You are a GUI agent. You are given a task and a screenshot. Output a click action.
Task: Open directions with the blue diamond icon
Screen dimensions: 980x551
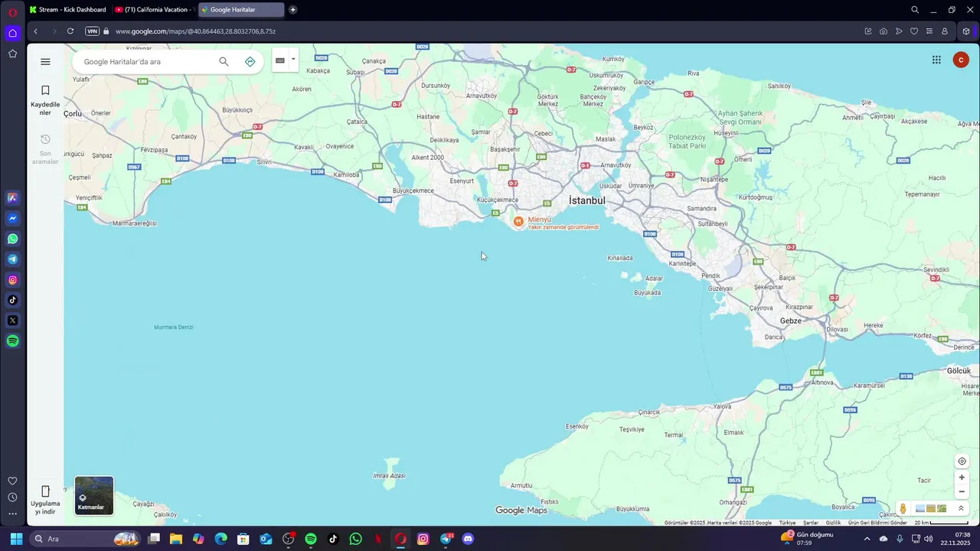(x=250, y=61)
